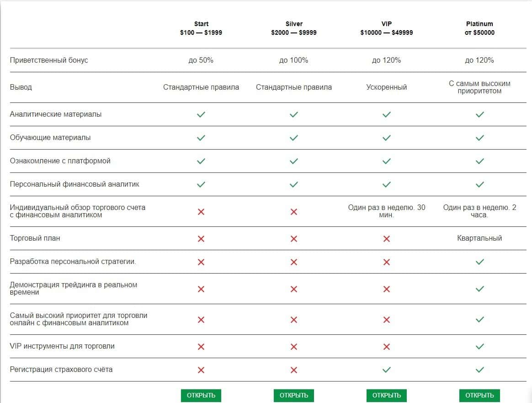Click Start red cross for Торговый план

[x=201, y=238]
